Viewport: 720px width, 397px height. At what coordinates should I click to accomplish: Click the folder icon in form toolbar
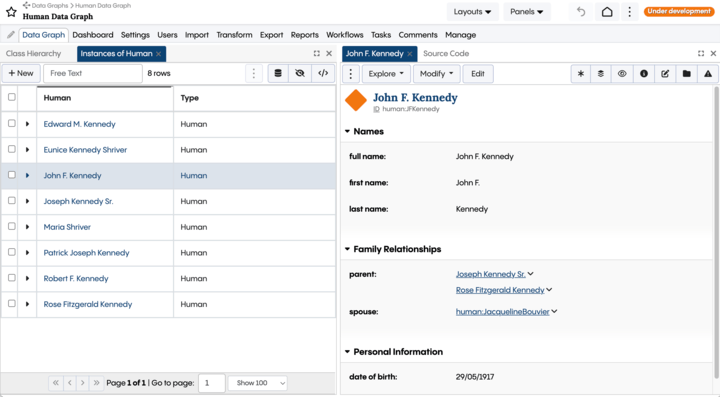[x=686, y=73]
